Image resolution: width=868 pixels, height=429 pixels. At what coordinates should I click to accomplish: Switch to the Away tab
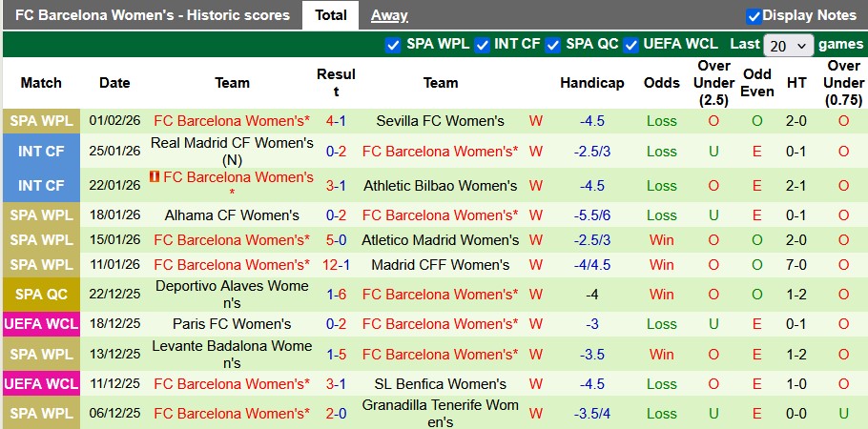(389, 15)
